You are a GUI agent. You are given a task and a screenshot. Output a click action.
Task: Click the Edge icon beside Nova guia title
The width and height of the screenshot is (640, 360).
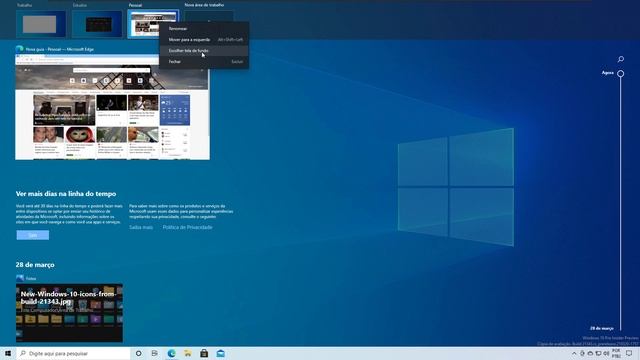click(x=19, y=49)
